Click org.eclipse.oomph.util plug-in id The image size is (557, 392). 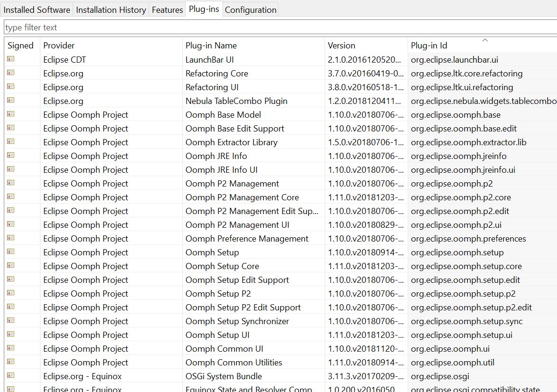point(452,363)
